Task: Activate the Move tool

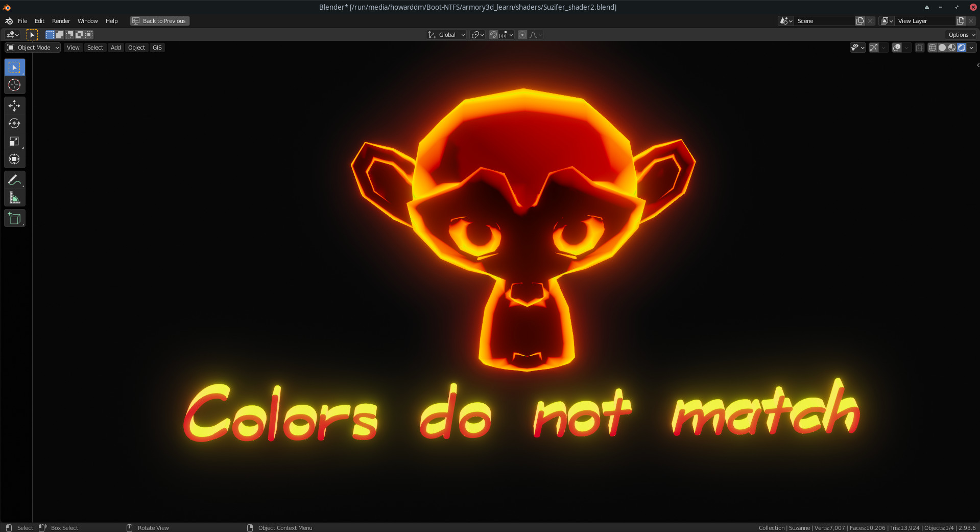Action: pyautogui.click(x=14, y=106)
